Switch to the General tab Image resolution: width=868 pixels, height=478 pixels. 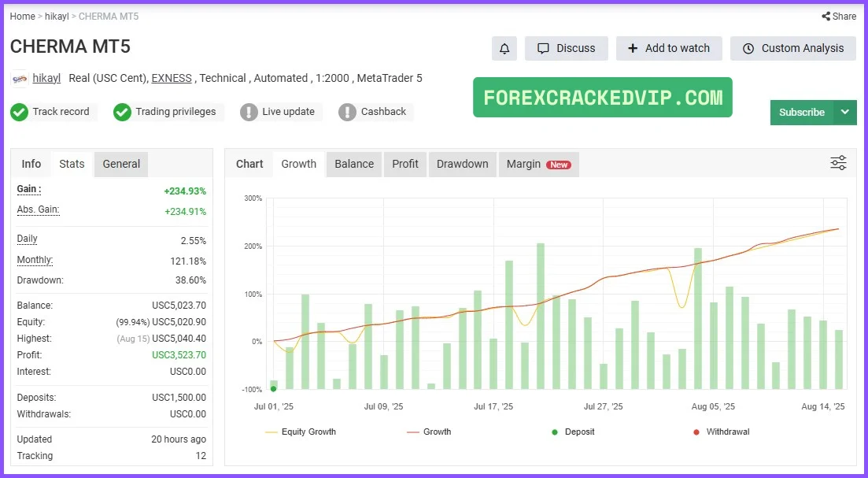(121, 164)
